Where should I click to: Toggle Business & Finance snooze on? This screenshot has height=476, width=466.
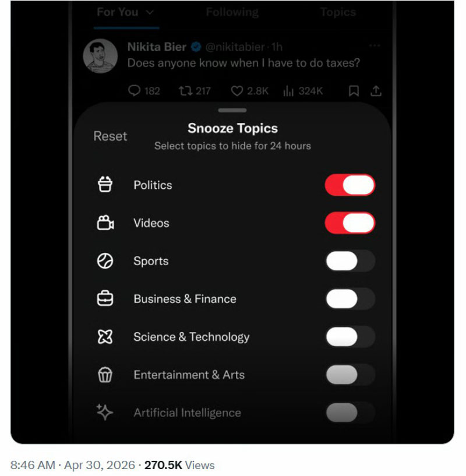pos(349,299)
